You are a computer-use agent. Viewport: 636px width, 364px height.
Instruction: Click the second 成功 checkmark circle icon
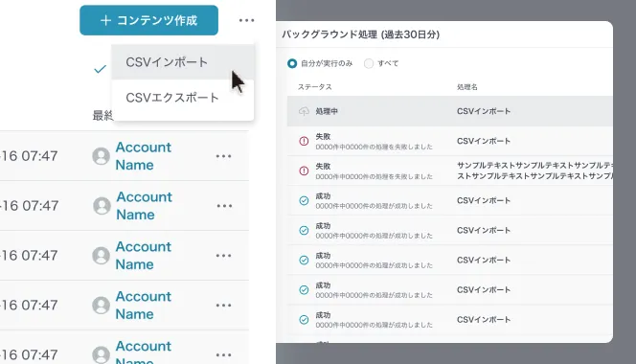click(304, 230)
